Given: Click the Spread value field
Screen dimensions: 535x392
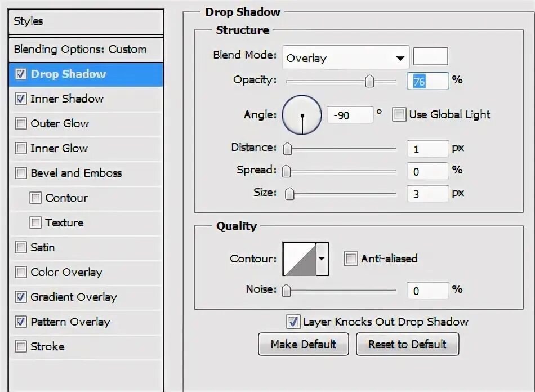Looking at the screenshot, I should pyautogui.click(x=427, y=171).
